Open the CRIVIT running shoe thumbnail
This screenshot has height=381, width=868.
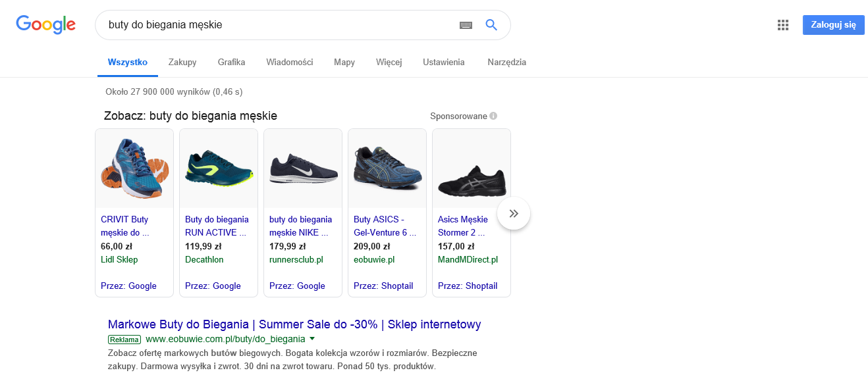click(134, 168)
